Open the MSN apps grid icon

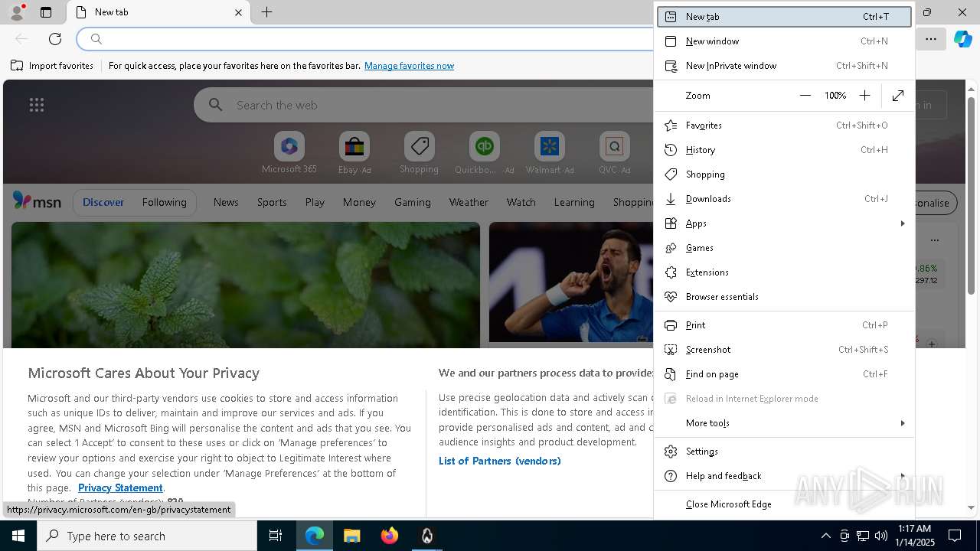click(x=36, y=106)
